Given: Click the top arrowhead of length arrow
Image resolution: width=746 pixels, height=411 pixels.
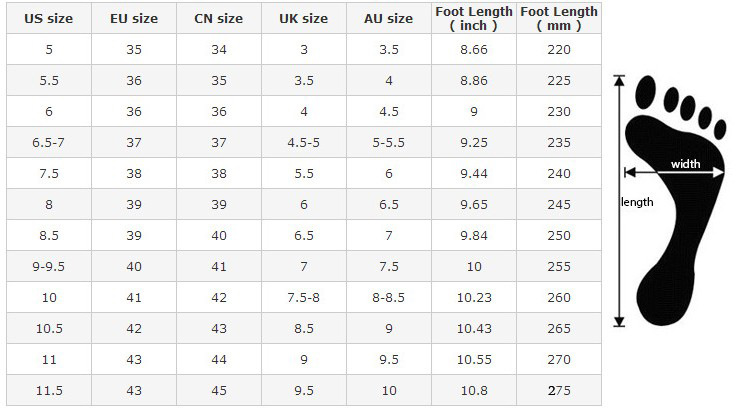Looking at the screenshot, I should tap(619, 82).
